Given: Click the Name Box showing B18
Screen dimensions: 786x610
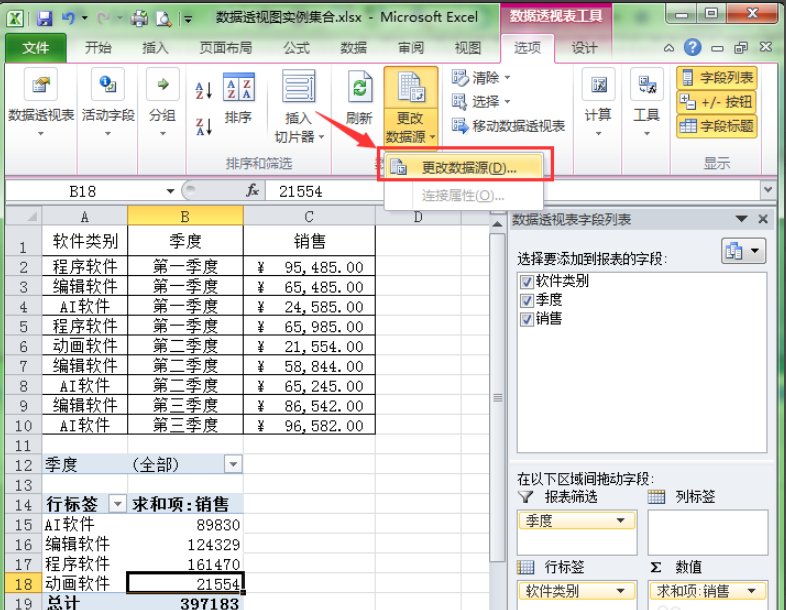Looking at the screenshot, I should tap(83, 191).
